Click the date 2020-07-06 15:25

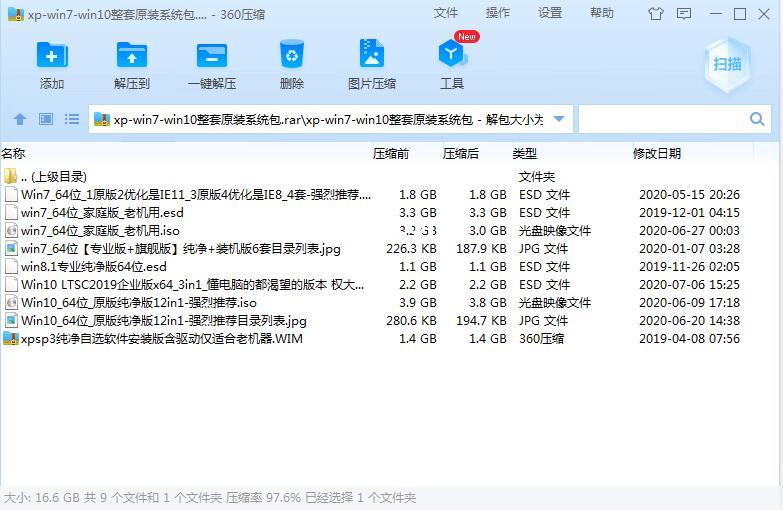689,284
